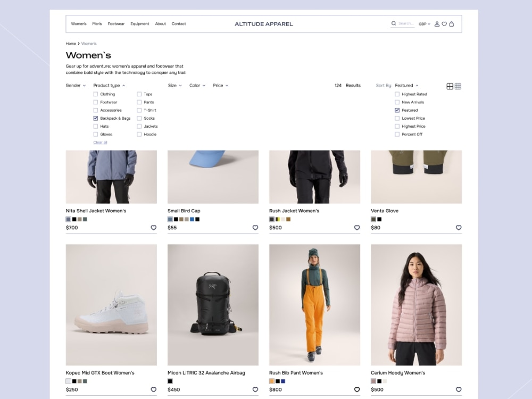This screenshot has width=532, height=399.
Task: Select black swatch for Venta Glove
Action: click(379, 219)
